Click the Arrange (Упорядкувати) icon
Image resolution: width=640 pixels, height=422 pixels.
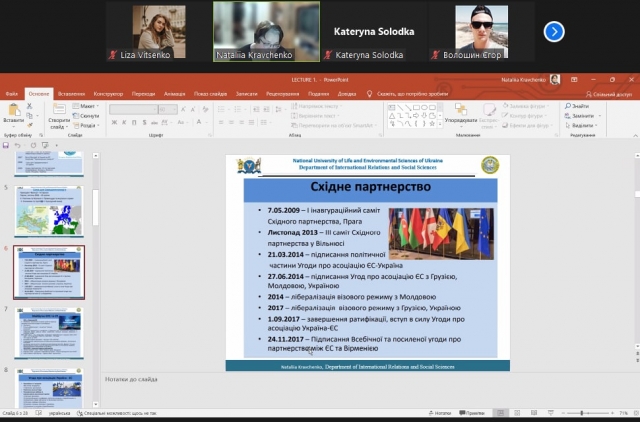461,112
